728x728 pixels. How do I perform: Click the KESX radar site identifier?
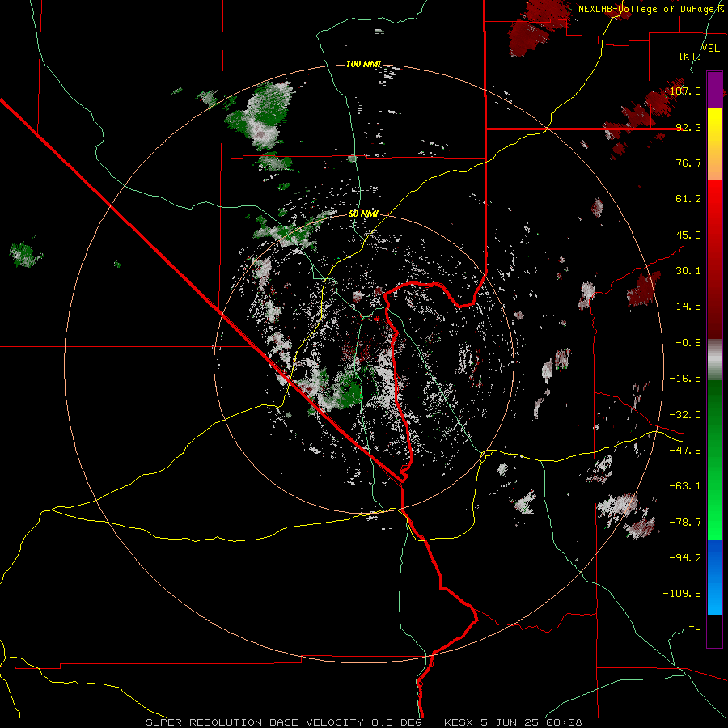(459, 722)
